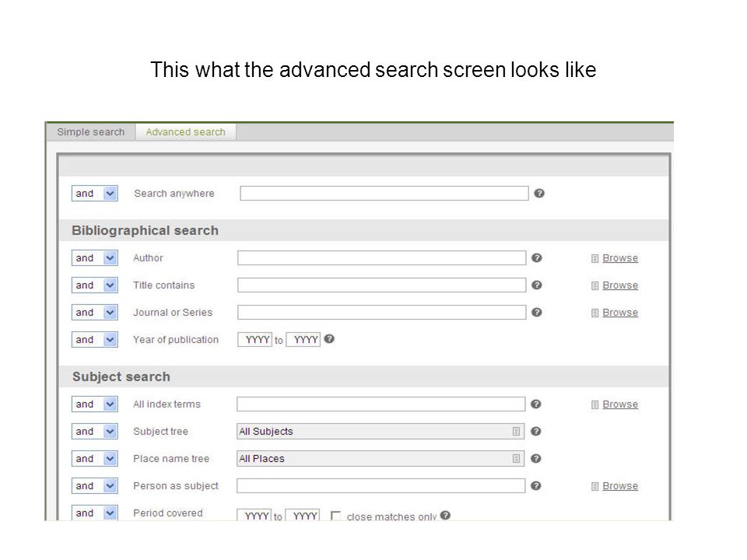Open help icon for Person as subject

click(535, 485)
